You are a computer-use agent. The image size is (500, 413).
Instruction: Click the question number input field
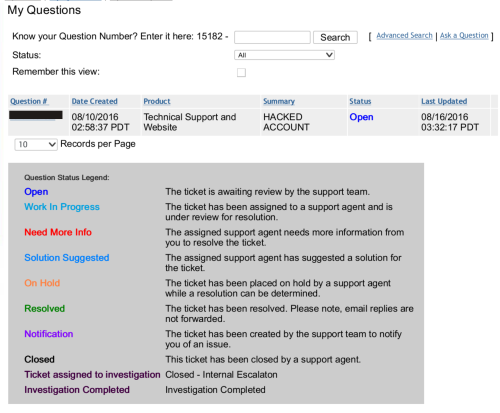coord(272,37)
